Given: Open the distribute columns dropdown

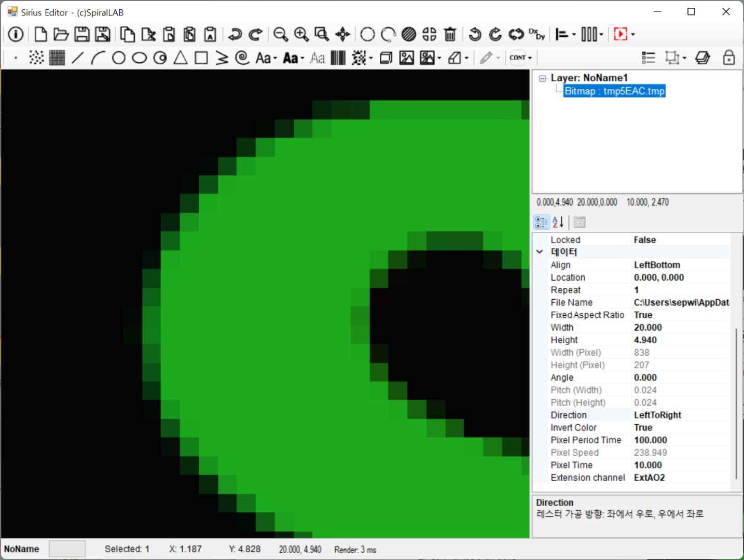Looking at the screenshot, I should click(601, 35).
